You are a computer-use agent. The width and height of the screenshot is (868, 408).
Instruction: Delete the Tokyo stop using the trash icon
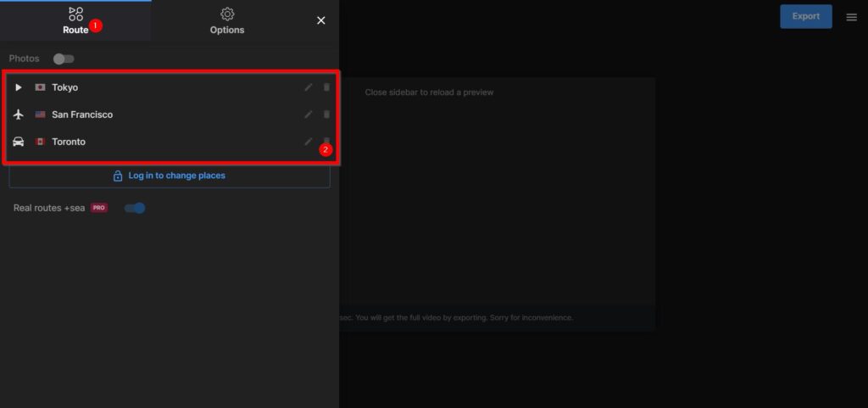click(x=327, y=87)
